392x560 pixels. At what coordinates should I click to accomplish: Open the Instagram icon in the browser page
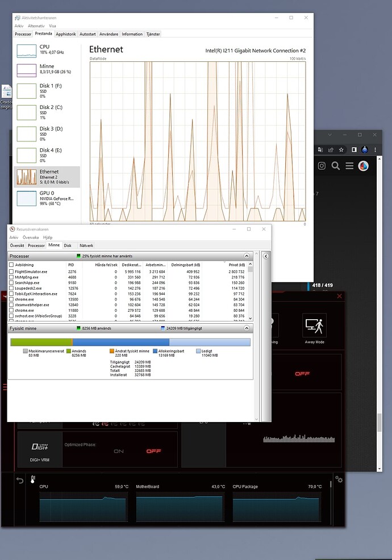click(x=322, y=166)
